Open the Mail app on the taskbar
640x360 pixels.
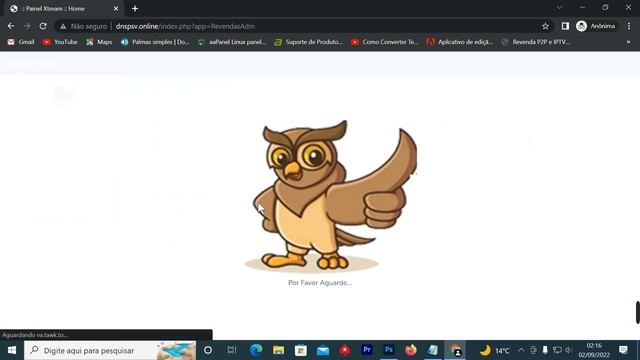click(323, 350)
